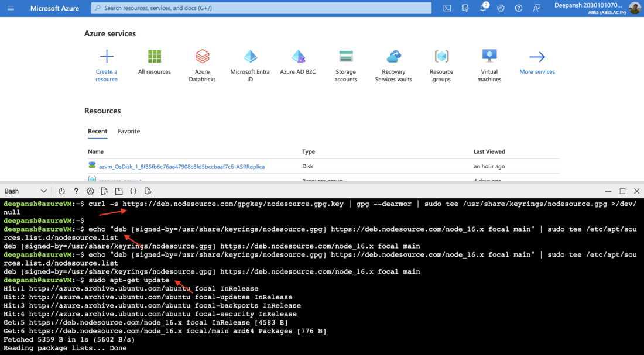
Task: Open Cloud Shell from the top bar
Action: [447, 8]
